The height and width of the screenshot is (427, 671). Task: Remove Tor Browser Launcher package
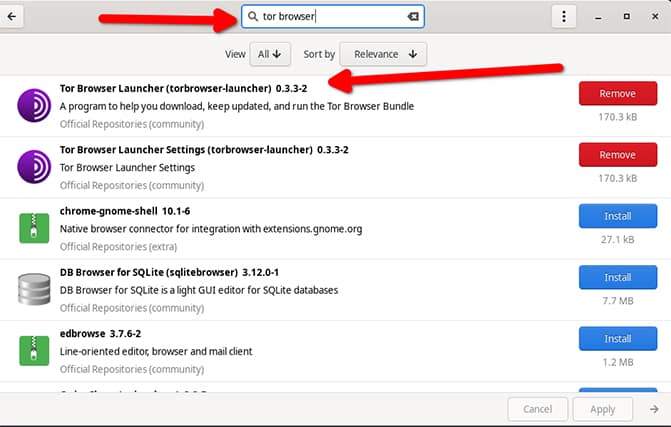618,93
